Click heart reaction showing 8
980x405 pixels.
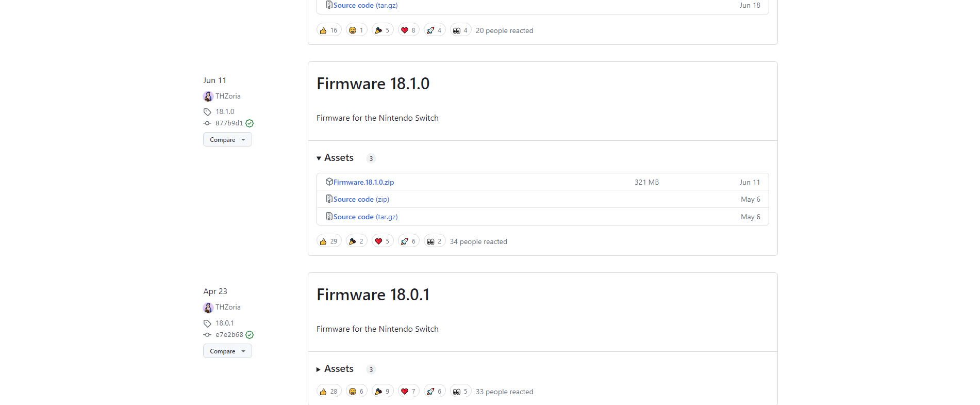pyautogui.click(x=408, y=30)
